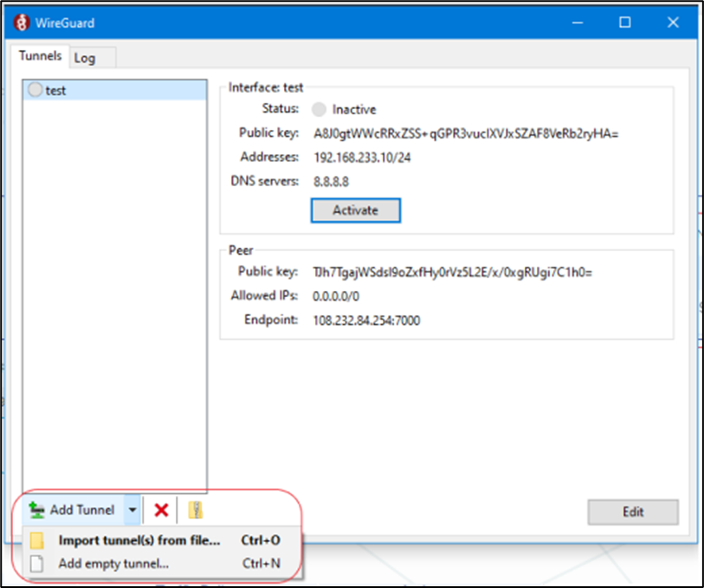
Task: Choose Import tunnel(s) from file
Action: 139,540
